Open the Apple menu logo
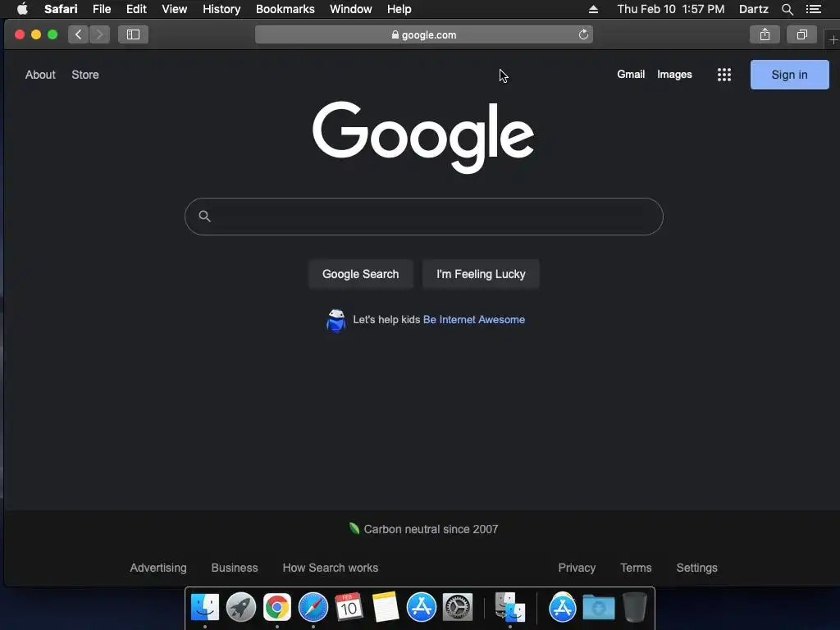This screenshot has width=840, height=630. (22, 9)
